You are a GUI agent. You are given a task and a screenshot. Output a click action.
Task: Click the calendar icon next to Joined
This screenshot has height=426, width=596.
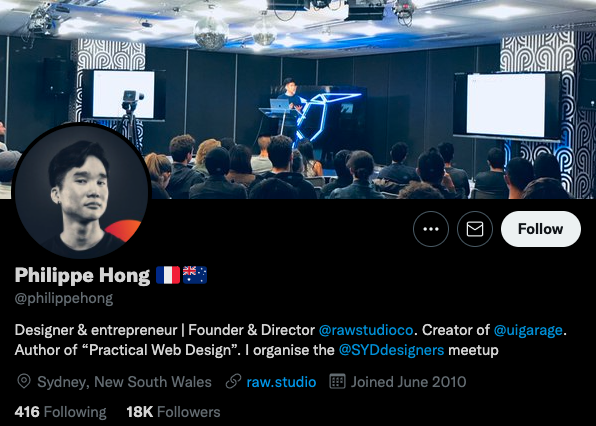click(x=337, y=382)
